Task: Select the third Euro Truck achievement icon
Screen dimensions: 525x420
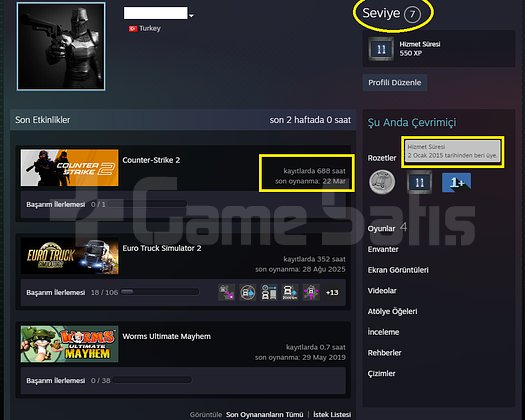Action: 269,292
